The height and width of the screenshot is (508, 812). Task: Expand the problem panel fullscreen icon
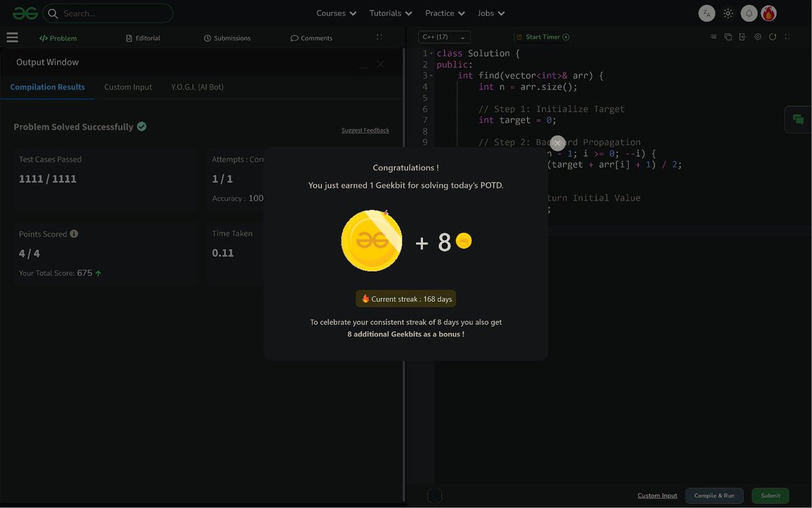(379, 37)
